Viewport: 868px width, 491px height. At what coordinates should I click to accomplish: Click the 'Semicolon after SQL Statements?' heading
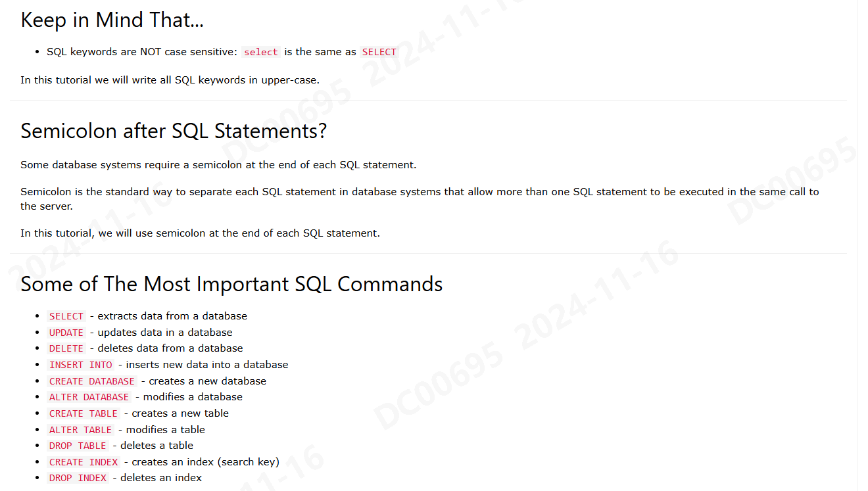(174, 131)
